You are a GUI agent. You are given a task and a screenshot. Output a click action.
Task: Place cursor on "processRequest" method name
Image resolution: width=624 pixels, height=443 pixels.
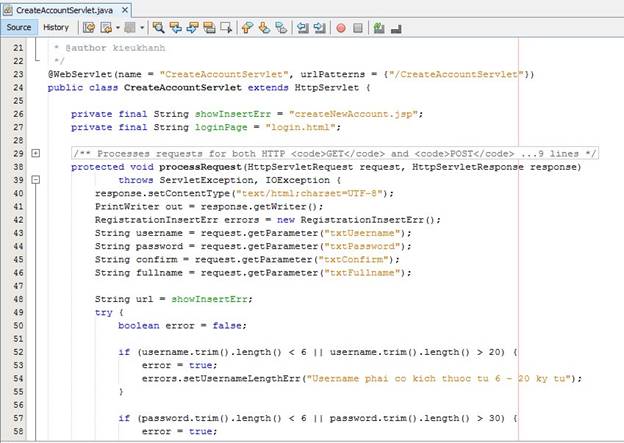point(201,167)
